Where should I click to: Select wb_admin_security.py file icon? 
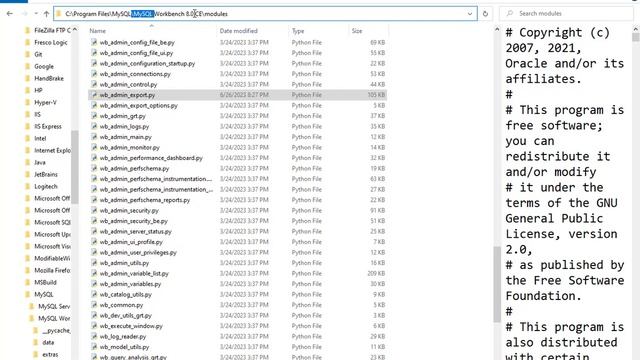(x=94, y=210)
